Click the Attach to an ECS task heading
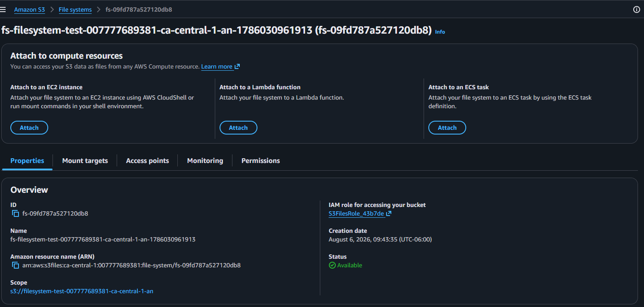Screen dimensions: 644x307 (x=458, y=87)
